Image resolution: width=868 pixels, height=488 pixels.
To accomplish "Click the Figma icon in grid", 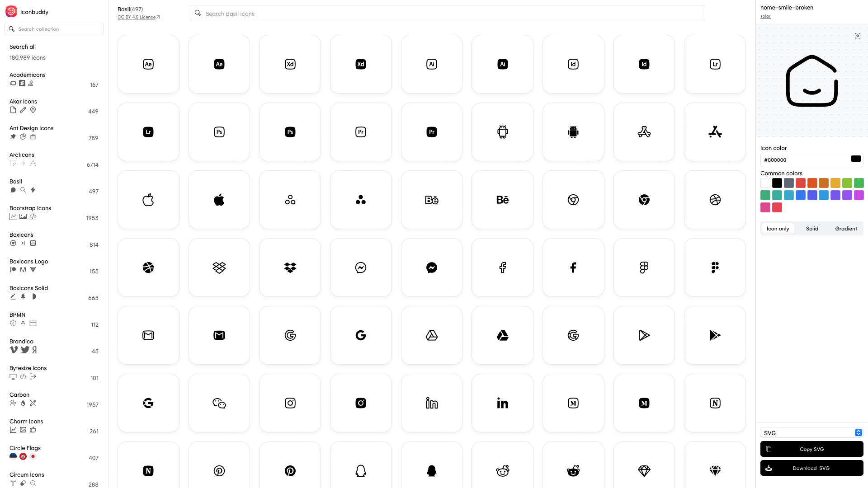I will point(644,267).
